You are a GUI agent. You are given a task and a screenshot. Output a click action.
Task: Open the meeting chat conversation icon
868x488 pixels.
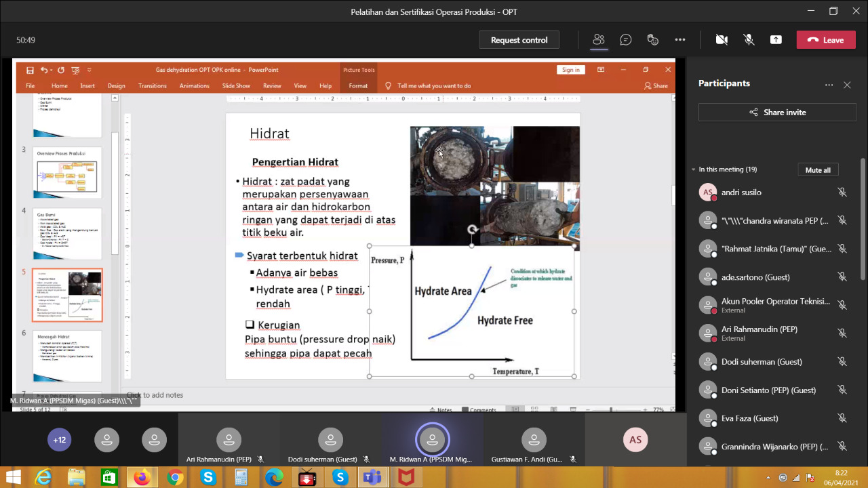coord(626,40)
